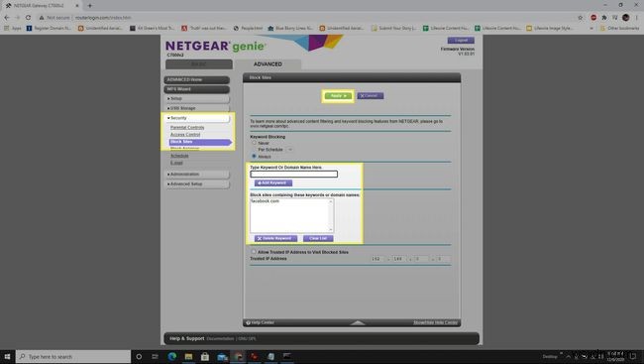The image size is (644, 364).
Task: Open the Parental Controls link
Action: tap(187, 128)
